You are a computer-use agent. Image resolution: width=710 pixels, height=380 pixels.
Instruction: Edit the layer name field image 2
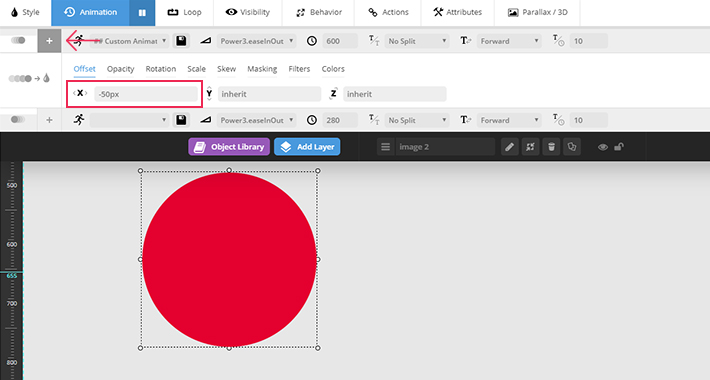pyautogui.click(x=445, y=147)
